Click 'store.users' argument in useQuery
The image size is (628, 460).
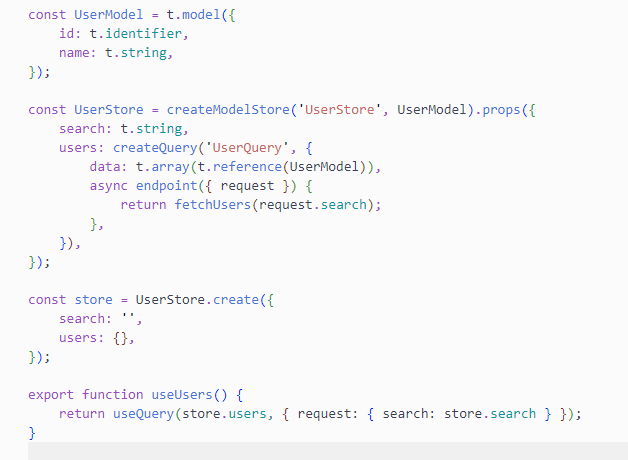pyautogui.click(x=224, y=414)
